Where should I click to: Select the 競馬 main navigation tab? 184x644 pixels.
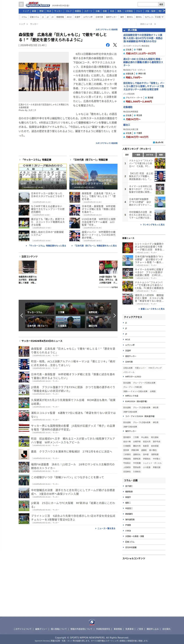119,11
